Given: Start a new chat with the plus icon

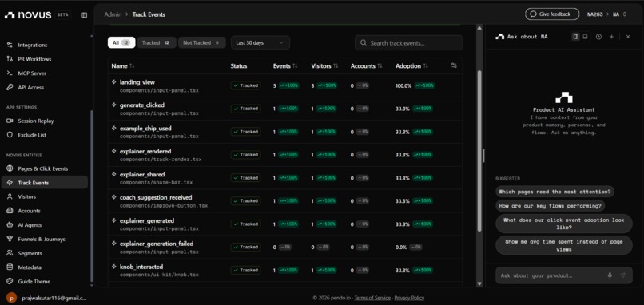Looking at the screenshot, I should tap(611, 37).
